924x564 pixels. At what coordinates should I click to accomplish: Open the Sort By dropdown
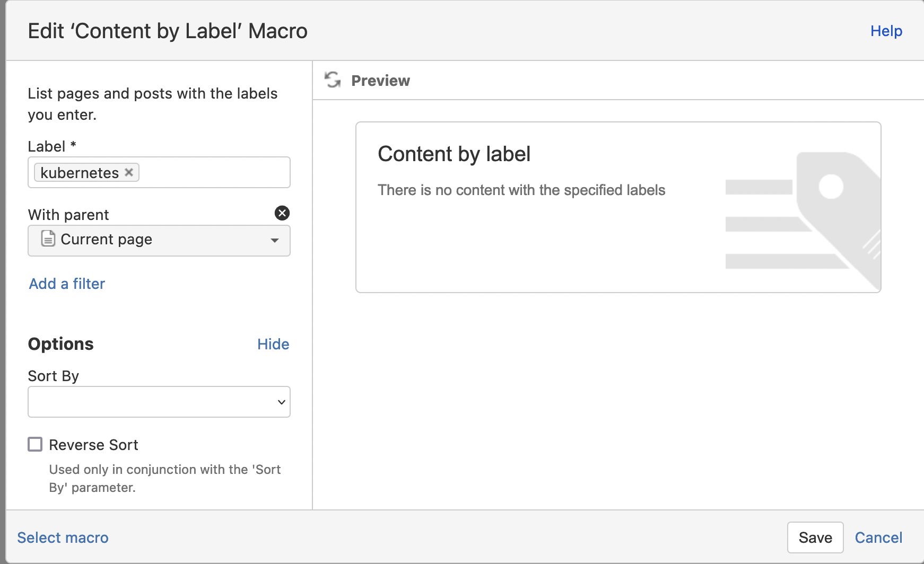click(x=159, y=402)
